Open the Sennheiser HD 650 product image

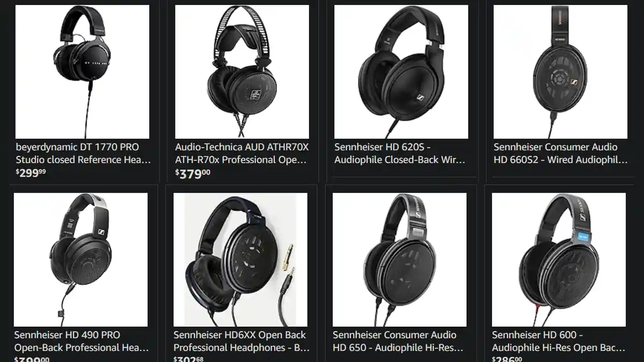(x=399, y=260)
